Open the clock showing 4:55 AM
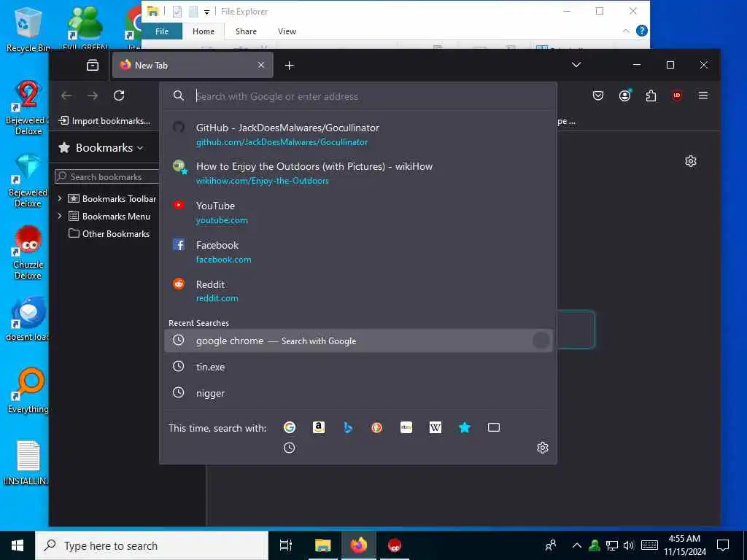The width and height of the screenshot is (747, 560). [684, 545]
